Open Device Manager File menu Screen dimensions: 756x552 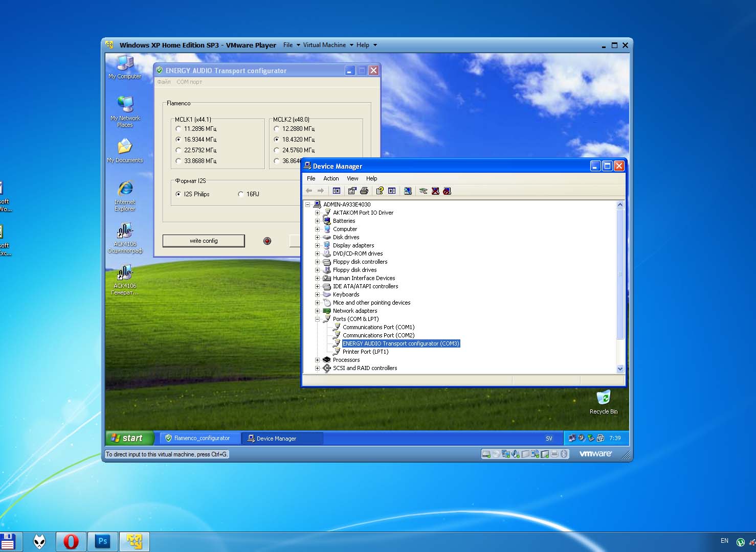click(311, 178)
